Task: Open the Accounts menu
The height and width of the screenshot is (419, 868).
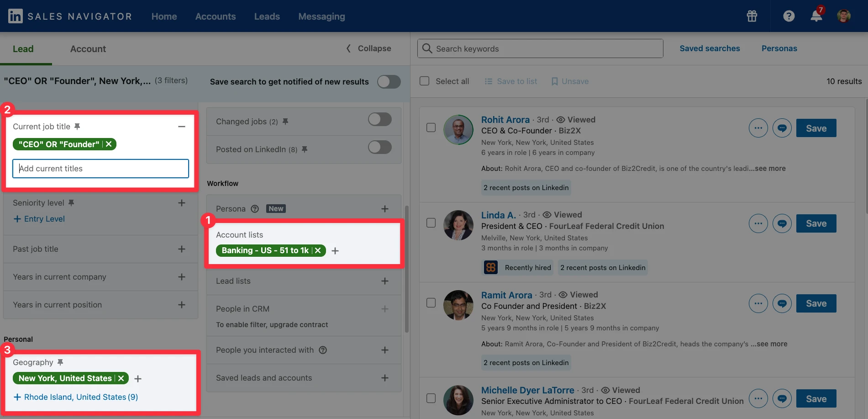Action: pyautogui.click(x=216, y=16)
